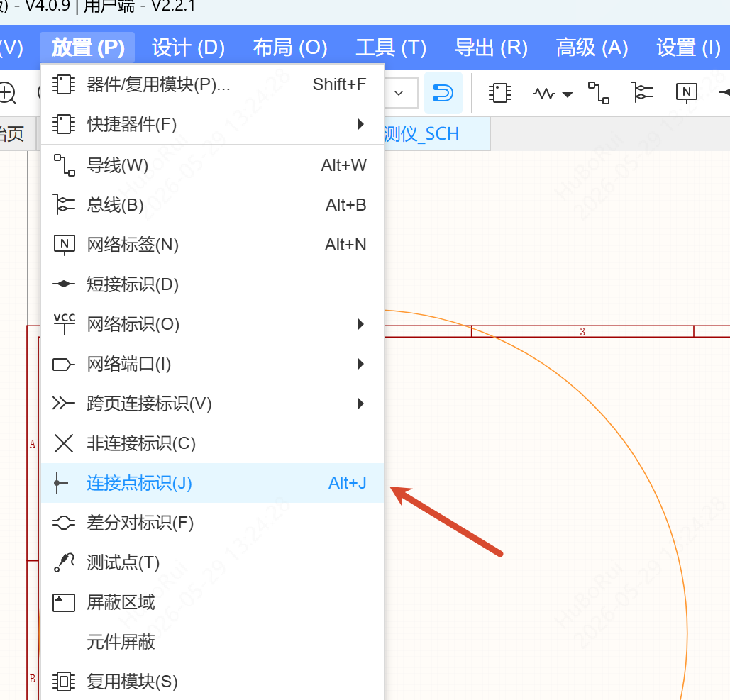Image resolution: width=730 pixels, height=700 pixels.
Task: Click the port icon beside 网络端口(I)
Action: (64, 364)
